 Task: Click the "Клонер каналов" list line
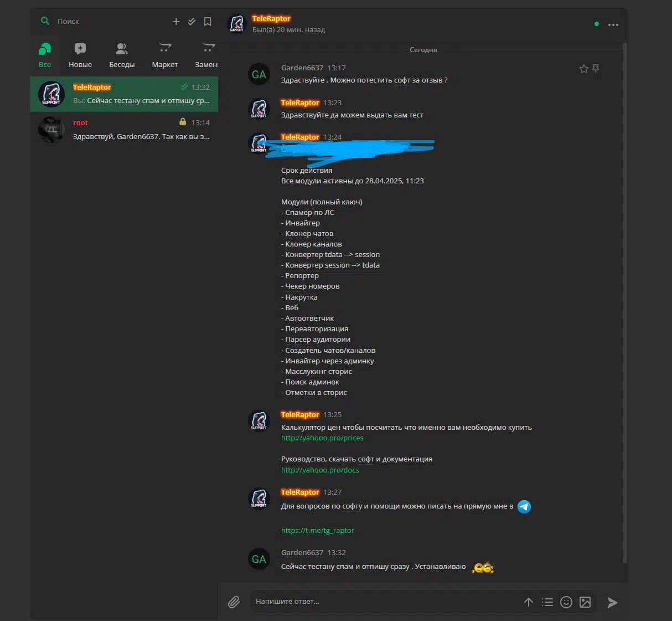[x=312, y=244]
